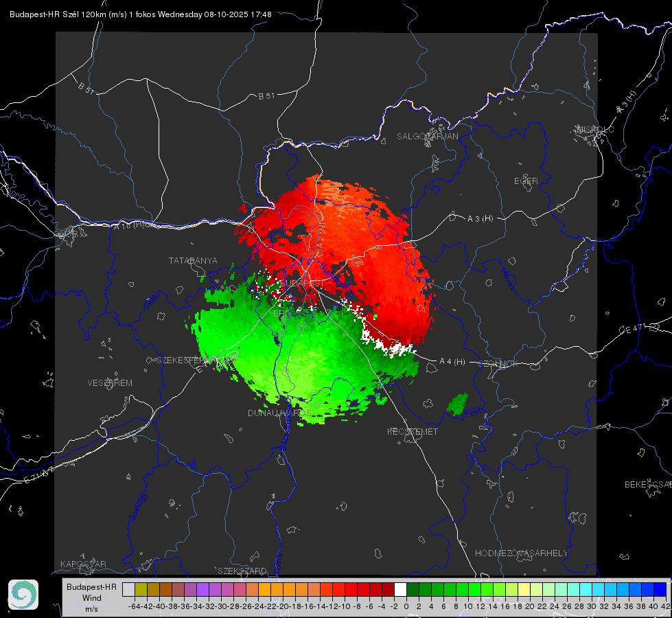The image size is (672, 618).
Task: Click the KAPOSVÁR city label
Action: tap(83, 564)
